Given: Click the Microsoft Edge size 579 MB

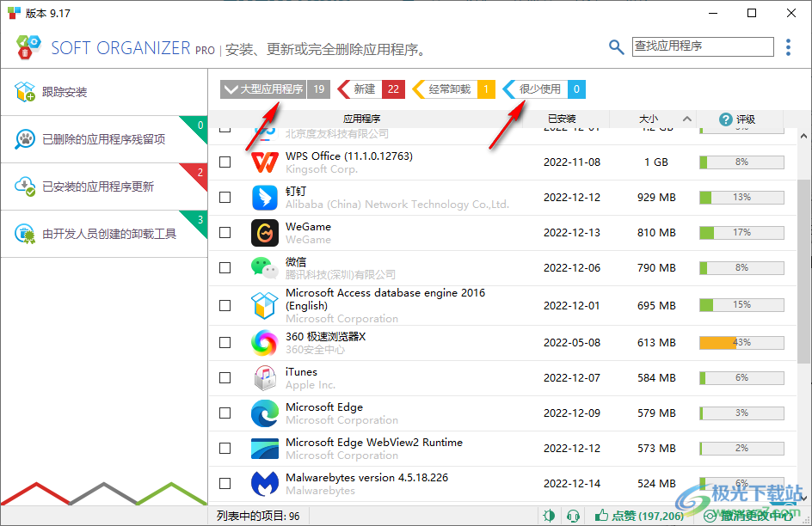Looking at the screenshot, I should pos(656,413).
